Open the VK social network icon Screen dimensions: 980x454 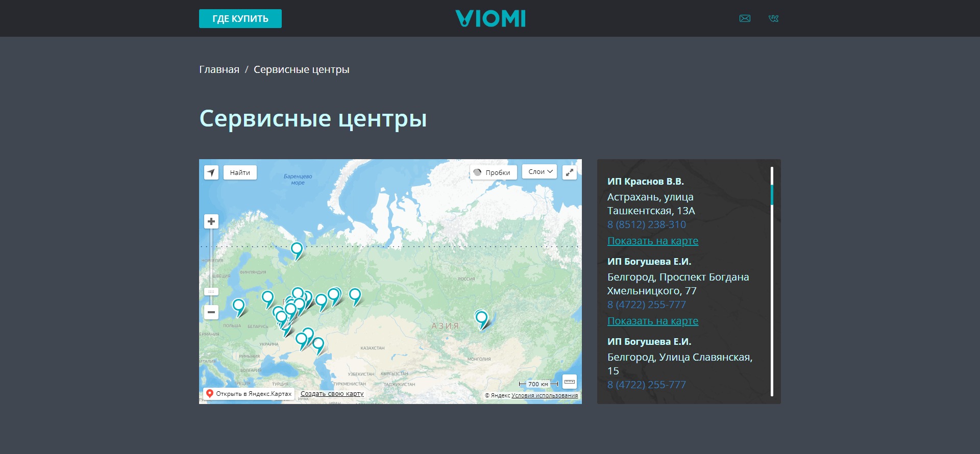click(774, 18)
